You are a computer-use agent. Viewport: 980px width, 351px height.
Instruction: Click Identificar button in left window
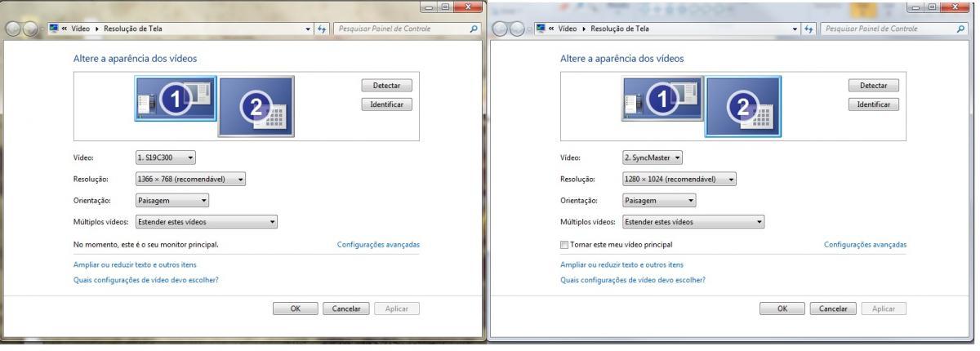click(387, 104)
